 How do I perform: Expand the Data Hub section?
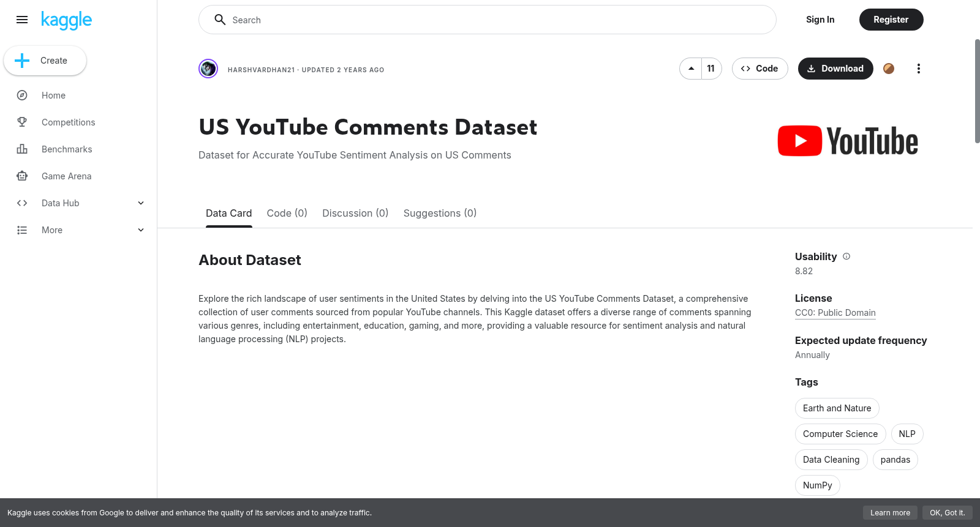pos(141,203)
